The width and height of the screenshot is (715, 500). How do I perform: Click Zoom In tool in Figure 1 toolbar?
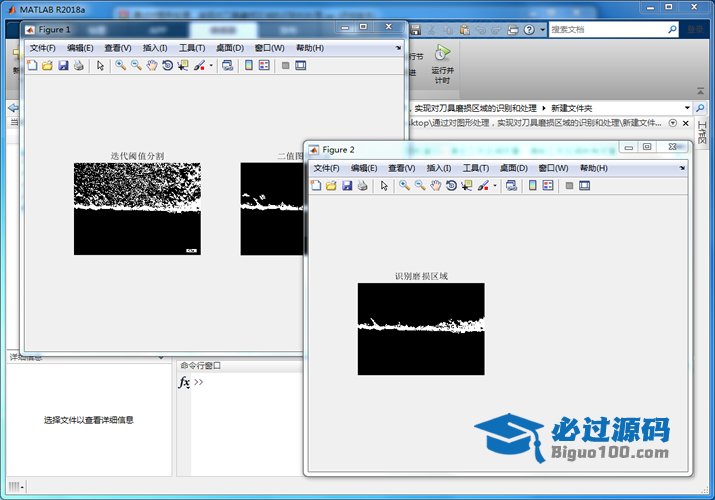tap(120, 66)
